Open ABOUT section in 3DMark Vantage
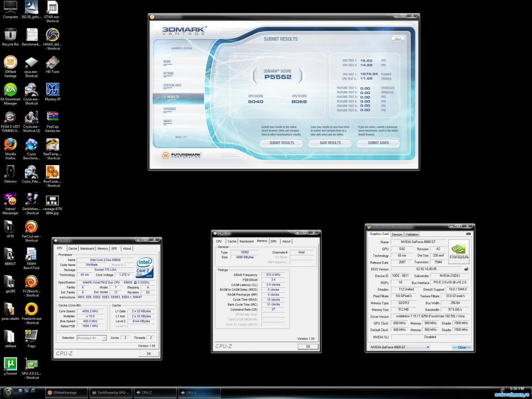 coord(168,121)
